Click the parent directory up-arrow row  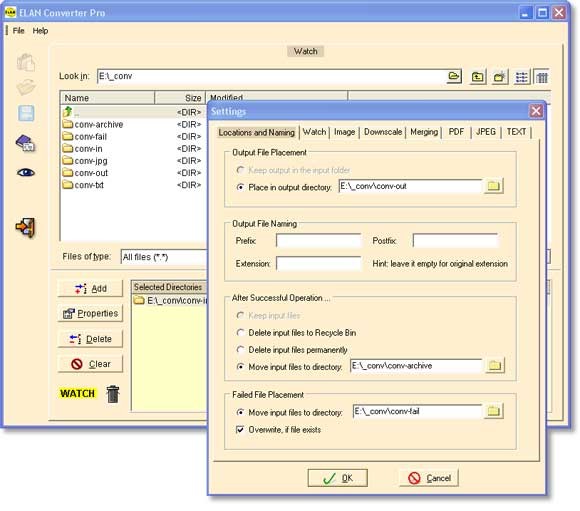click(132, 112)
